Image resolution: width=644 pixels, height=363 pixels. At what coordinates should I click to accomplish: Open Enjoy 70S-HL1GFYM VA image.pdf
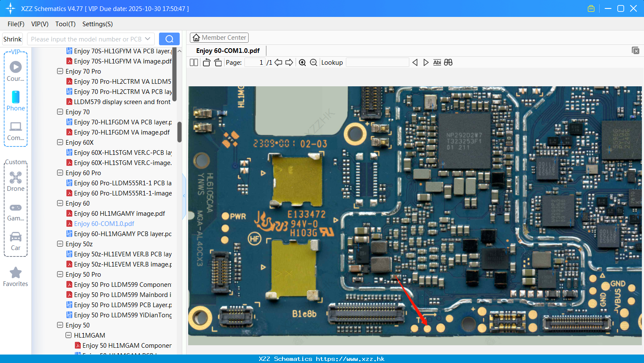119,61
